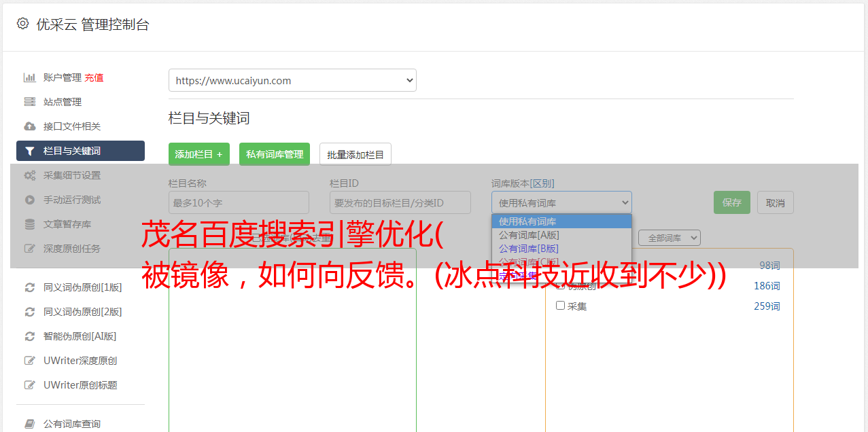Open 采集细节设置 page
This screenshot has height=432, width=868.
tap(72, 175)
